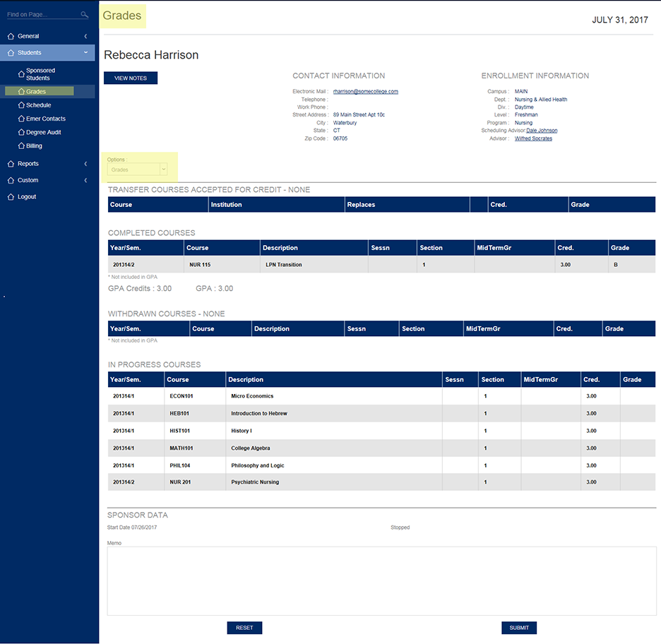Click the View Notes button

coord(131,78)
